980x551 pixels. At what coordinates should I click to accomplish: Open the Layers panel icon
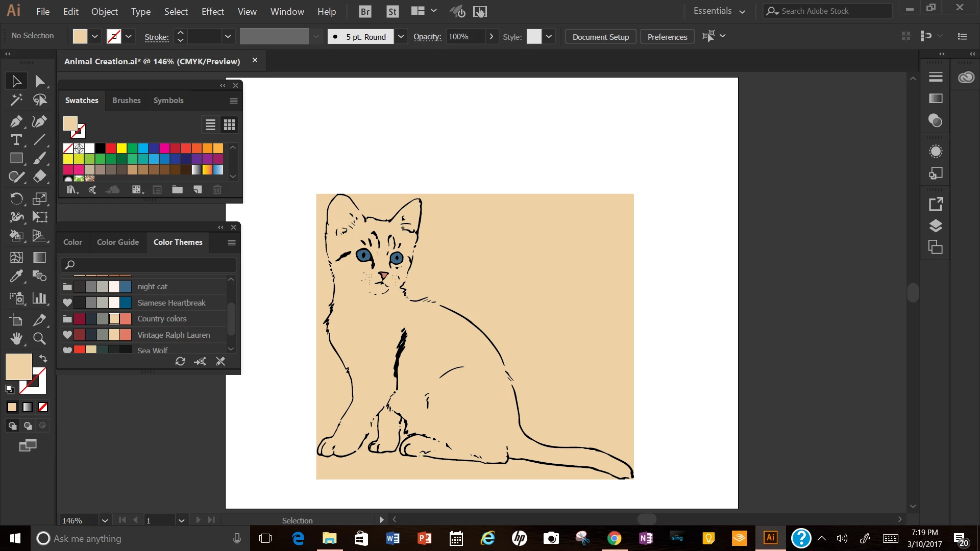pyautogui.click(x=935, y=226)
